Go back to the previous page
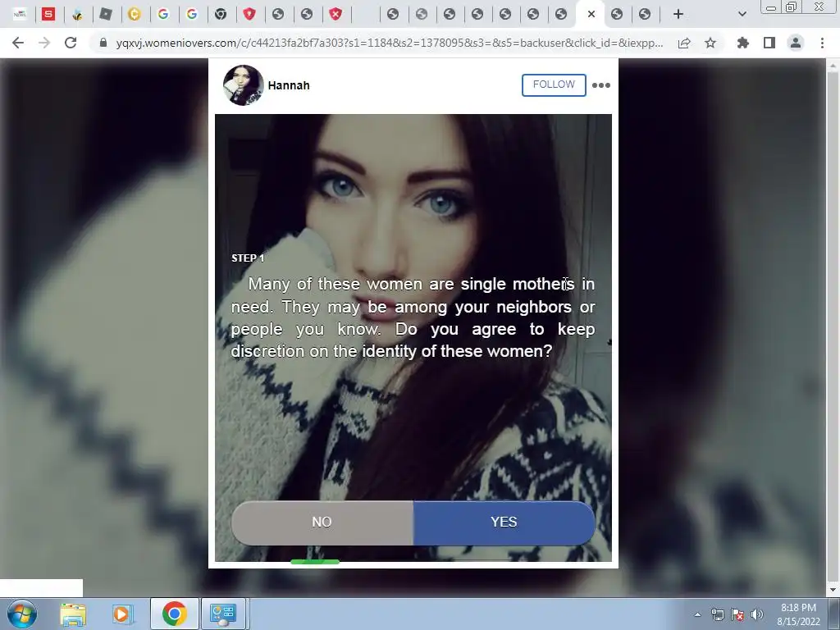The width and height of the screenshot is (840, 630). click(18, 43)
